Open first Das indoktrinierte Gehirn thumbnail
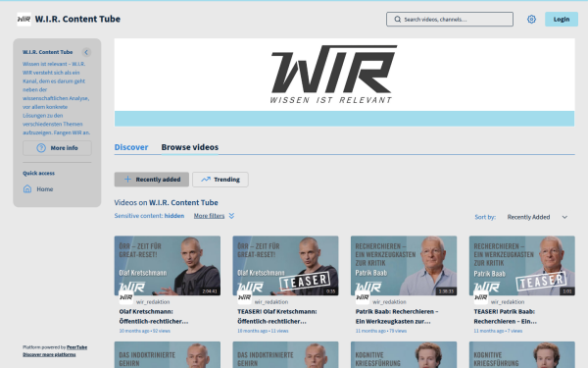The image size is (588, 368). point(168,354)
